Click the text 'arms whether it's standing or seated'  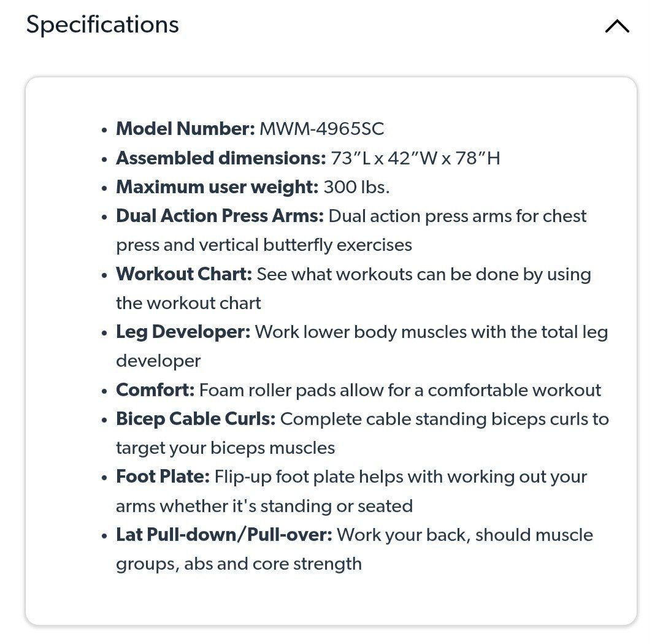click(x=264, y=506)
